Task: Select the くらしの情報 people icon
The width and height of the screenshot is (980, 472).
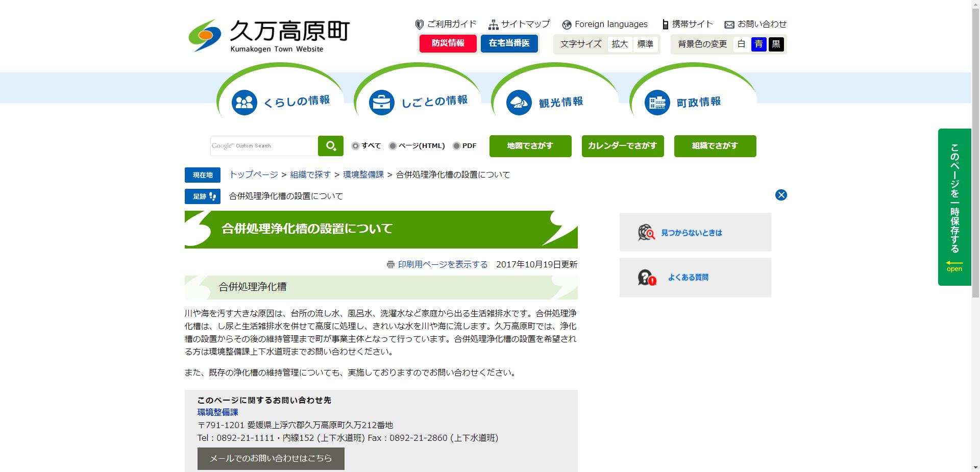Action: coord(244,102)
